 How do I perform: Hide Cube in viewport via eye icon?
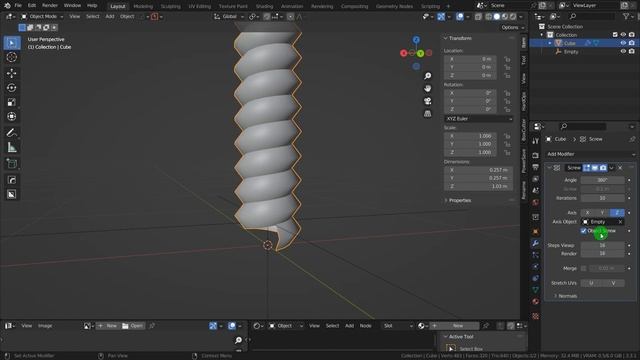pos(623,43)
